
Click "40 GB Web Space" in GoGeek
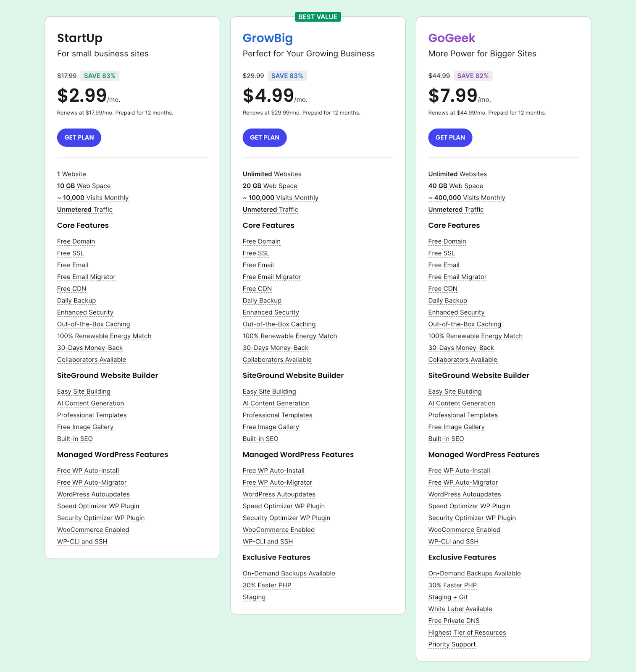pyautogui.click(x=455, y=186)
